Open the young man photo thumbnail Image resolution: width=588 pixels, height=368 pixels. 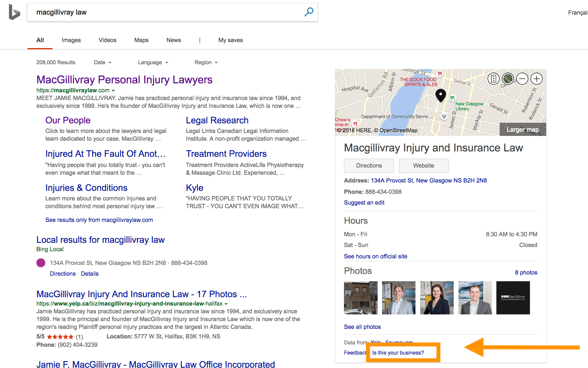point(475,298)
